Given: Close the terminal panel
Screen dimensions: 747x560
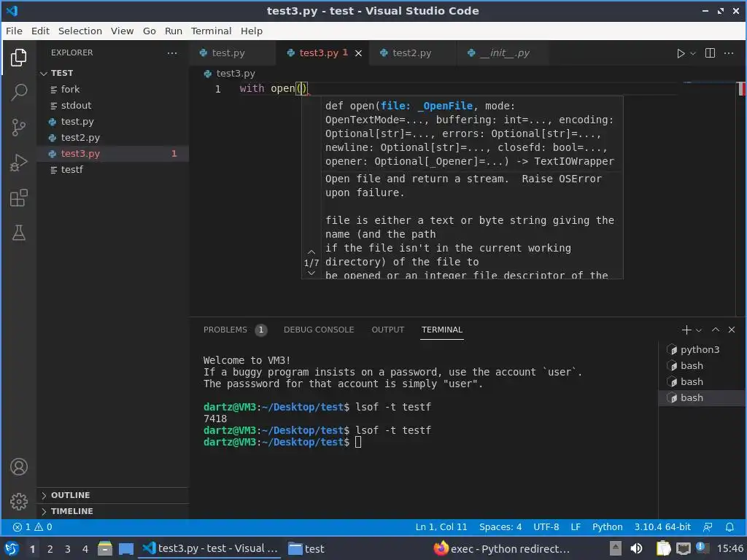Looking at the screenshot, I should coord(732,330).
